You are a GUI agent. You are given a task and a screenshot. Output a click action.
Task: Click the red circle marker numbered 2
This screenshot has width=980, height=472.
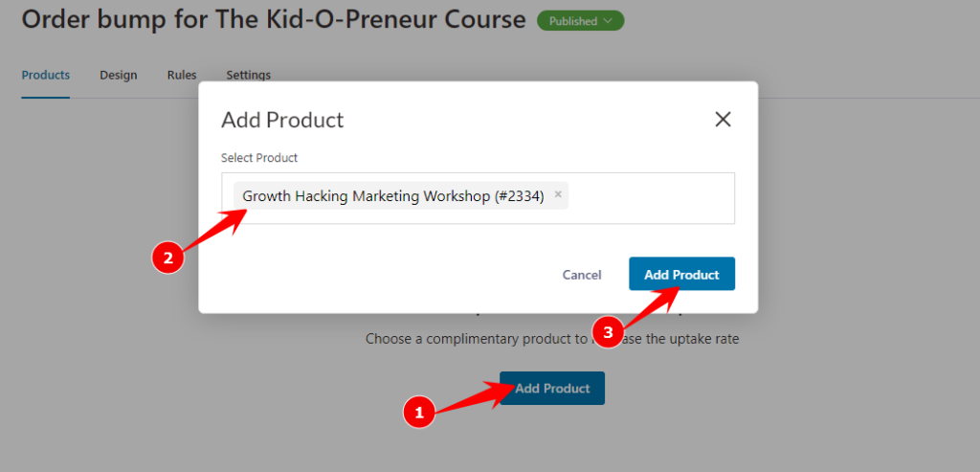167,258
